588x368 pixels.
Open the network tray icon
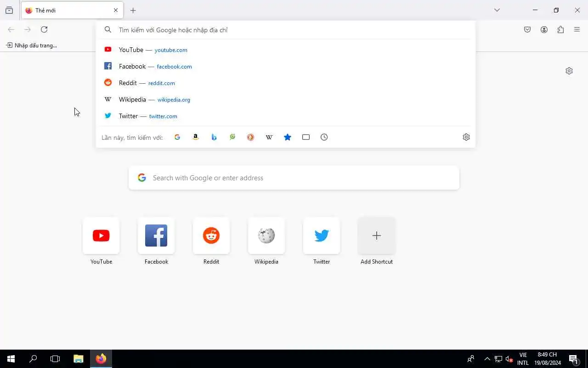[x=498, y=359]
